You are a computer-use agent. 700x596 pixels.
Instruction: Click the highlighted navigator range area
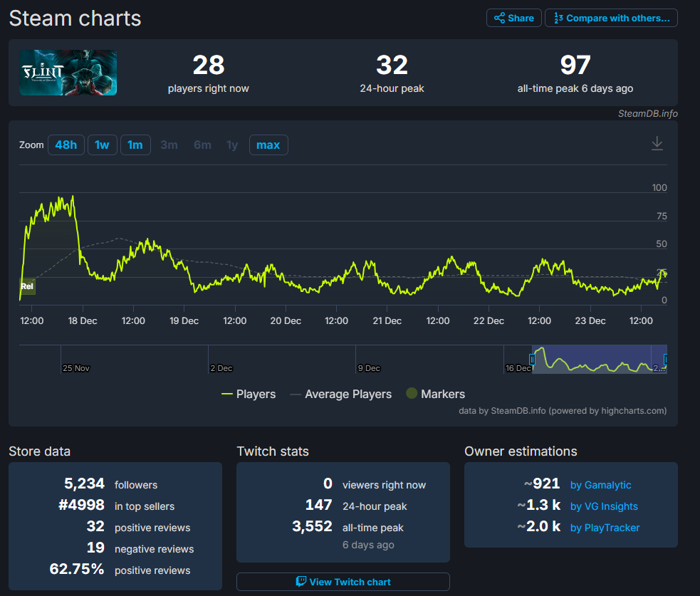coord(599,360)
